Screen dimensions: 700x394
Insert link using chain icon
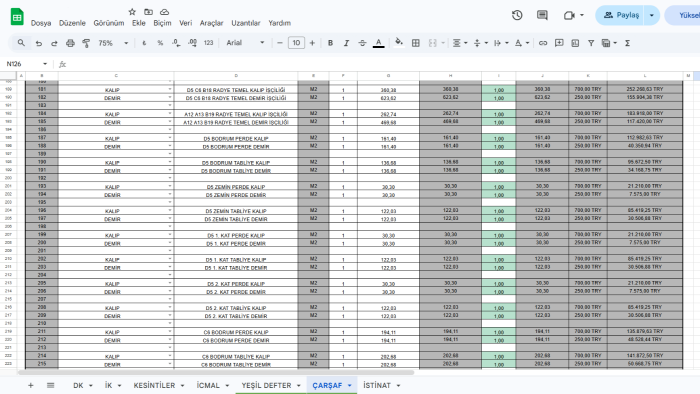tap(543, 43)
